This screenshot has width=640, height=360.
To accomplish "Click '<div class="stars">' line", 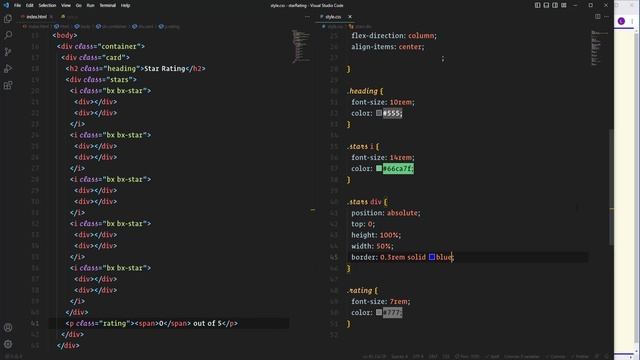I will 101,80.
